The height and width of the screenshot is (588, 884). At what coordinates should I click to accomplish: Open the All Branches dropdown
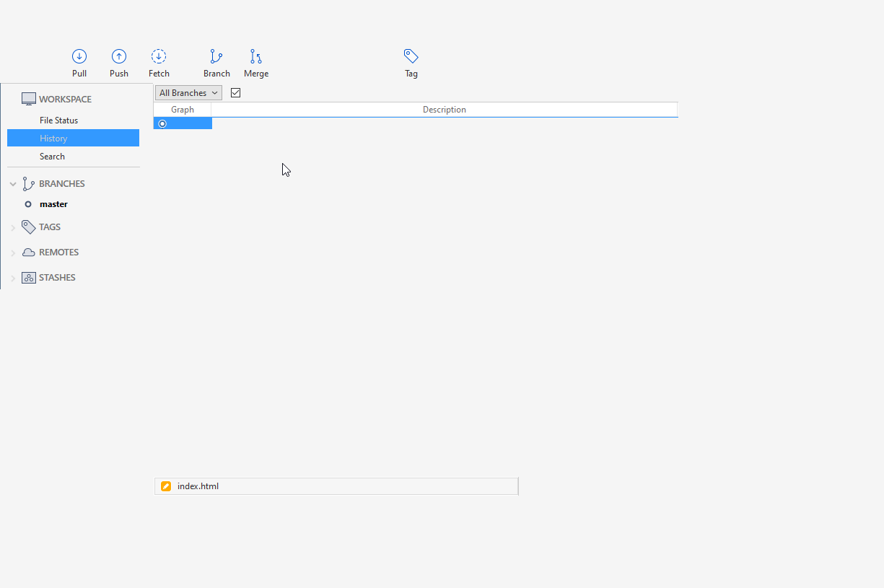(188, 93)
